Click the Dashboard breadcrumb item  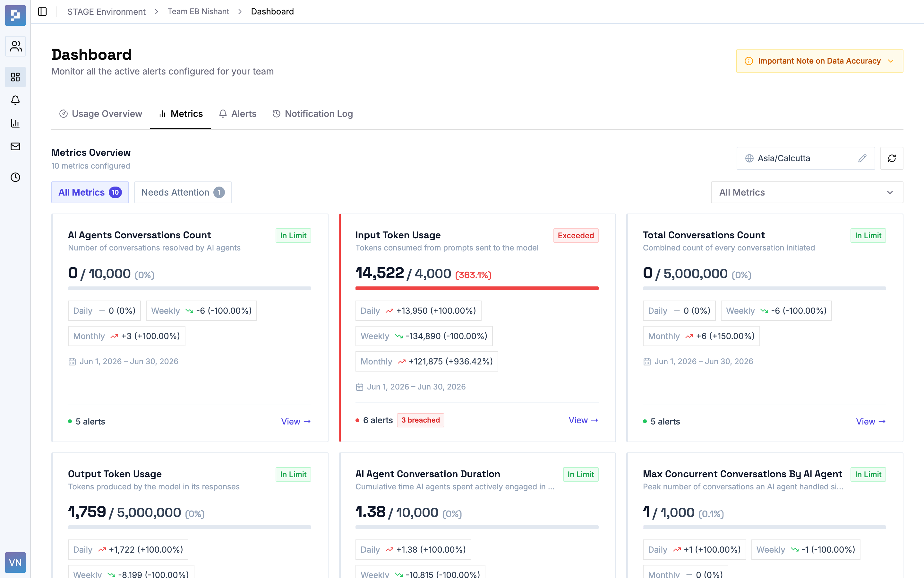pyautogui.click(x=272, y=12)
